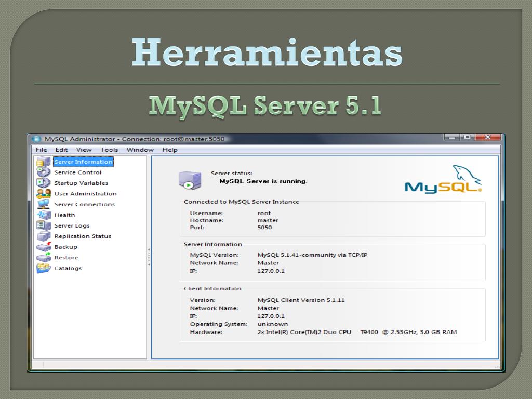This screenshot has width=532, height=399.
Task: Click the MySQL dolphin logo
Action: tap(443, 179)
